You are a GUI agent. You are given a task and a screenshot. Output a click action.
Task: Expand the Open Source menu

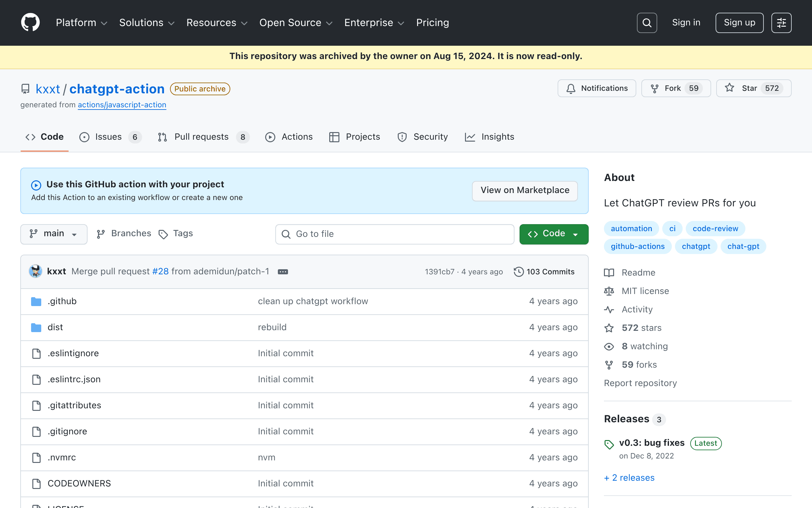click(296, 23)
